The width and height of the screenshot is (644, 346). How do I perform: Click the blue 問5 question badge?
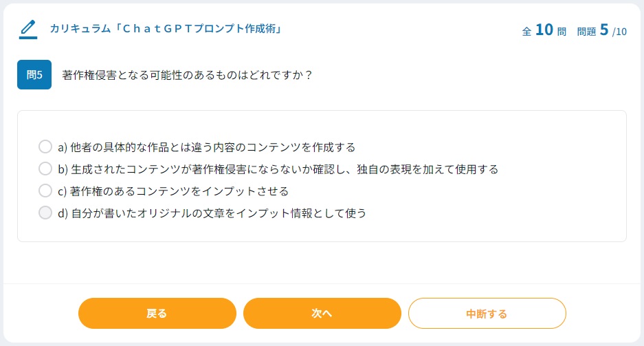coord(34,74)
